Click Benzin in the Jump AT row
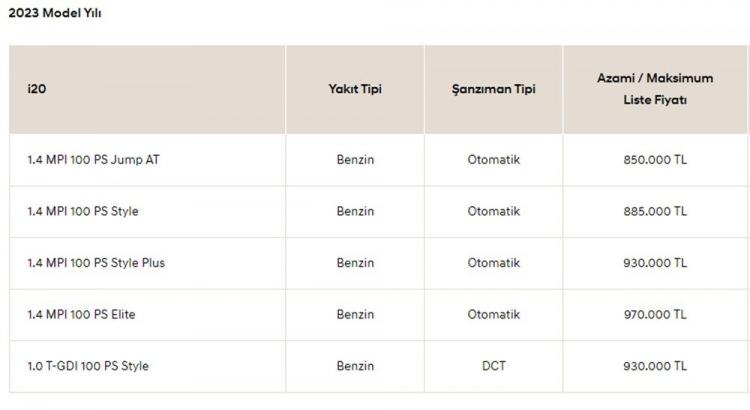The image size is (750, 410). [x=355, y=160]
